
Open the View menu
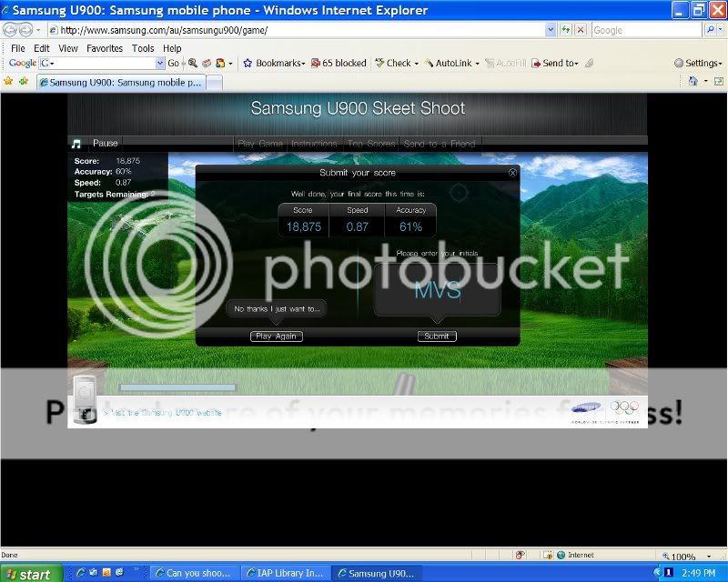[67, 48]
